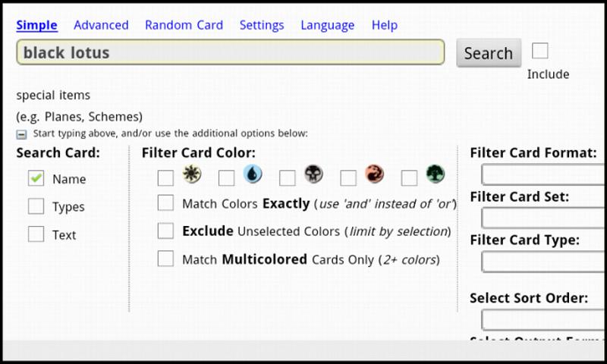Enable the Types search checkbox

[36, 206]
